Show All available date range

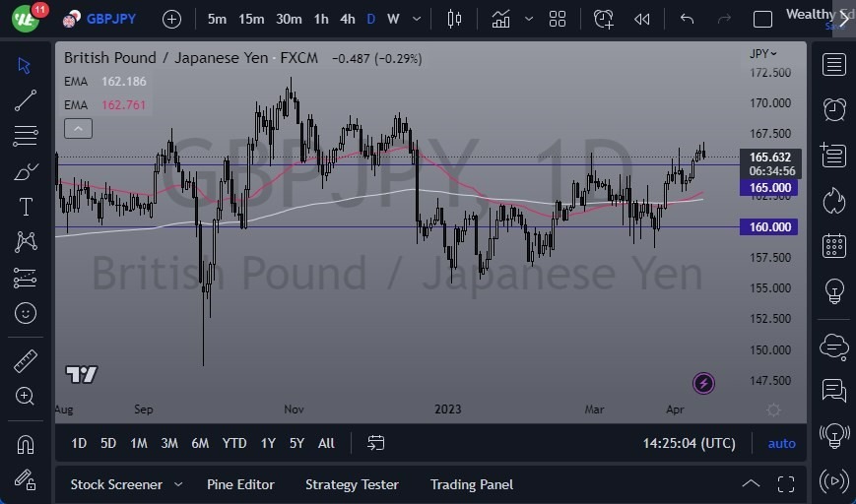[326, 443]
